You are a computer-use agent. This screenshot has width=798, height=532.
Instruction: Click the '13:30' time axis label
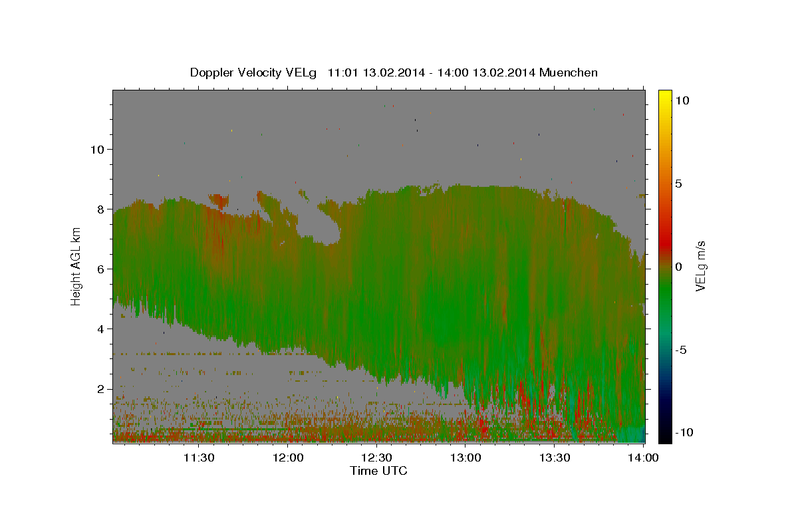[x=555, y=458]
